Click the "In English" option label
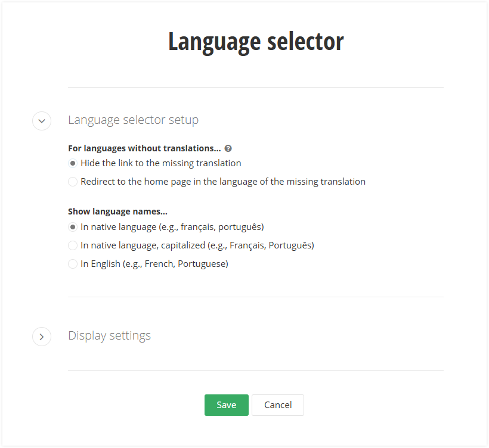 [x=154, y=263]
